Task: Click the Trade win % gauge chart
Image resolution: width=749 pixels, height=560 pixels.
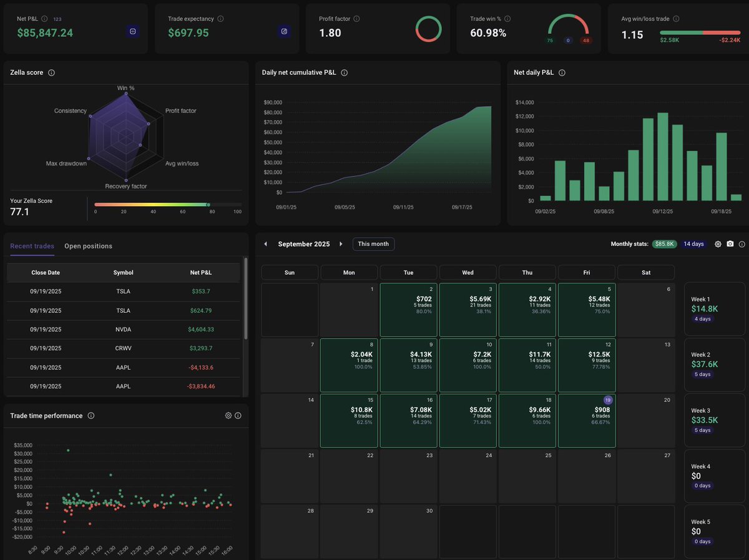Action: tap(568, 26)
